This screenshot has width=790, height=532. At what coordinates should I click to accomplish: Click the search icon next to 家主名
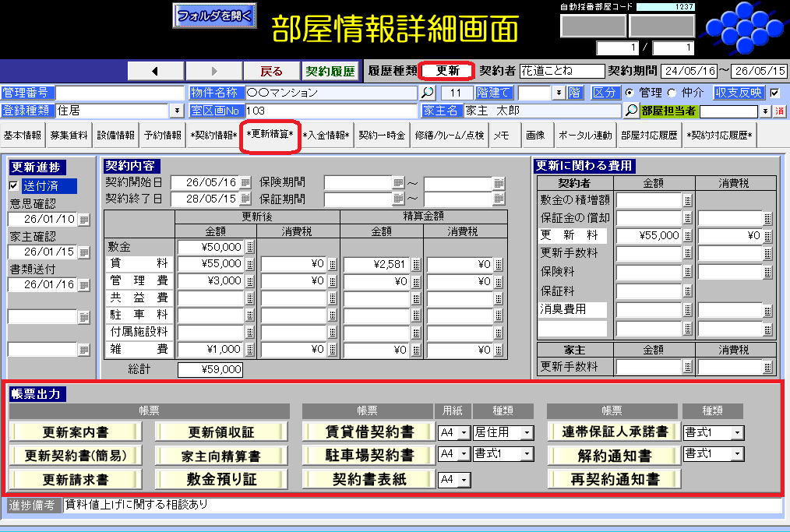click(x=632, y=111)
